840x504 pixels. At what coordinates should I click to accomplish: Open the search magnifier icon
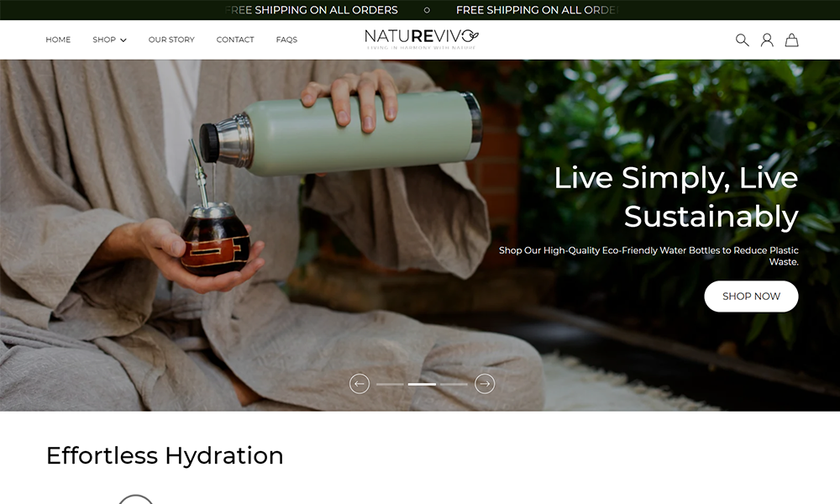coord(742,39)
